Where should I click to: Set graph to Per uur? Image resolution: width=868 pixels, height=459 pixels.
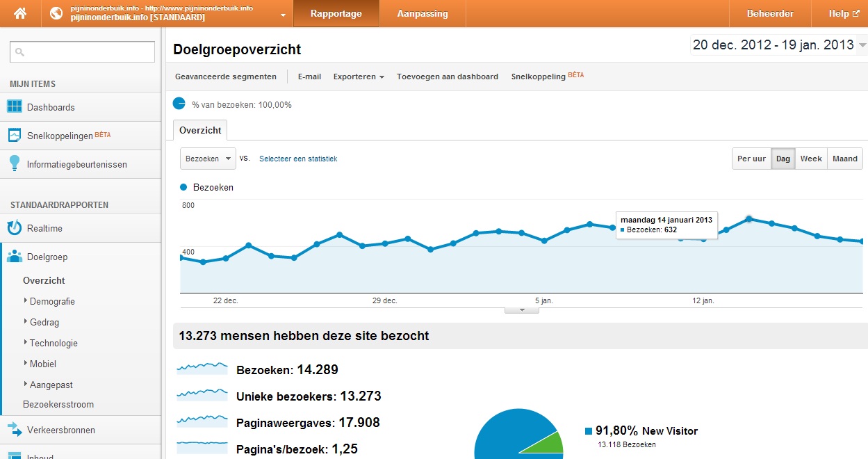pos(751,159)
